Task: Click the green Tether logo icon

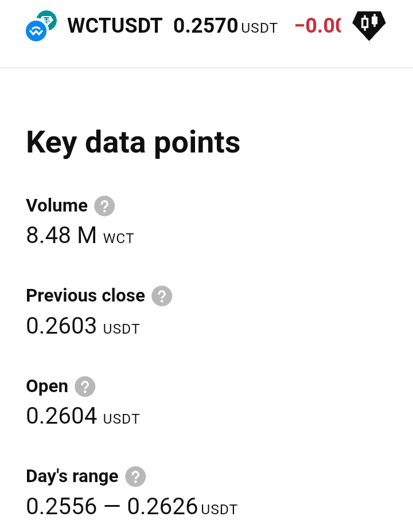Action: click(48, 19)
